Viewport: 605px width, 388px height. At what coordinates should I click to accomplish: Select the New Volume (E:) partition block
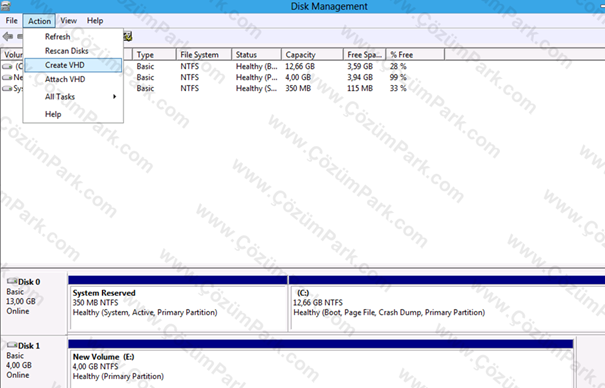click(321, 364)
